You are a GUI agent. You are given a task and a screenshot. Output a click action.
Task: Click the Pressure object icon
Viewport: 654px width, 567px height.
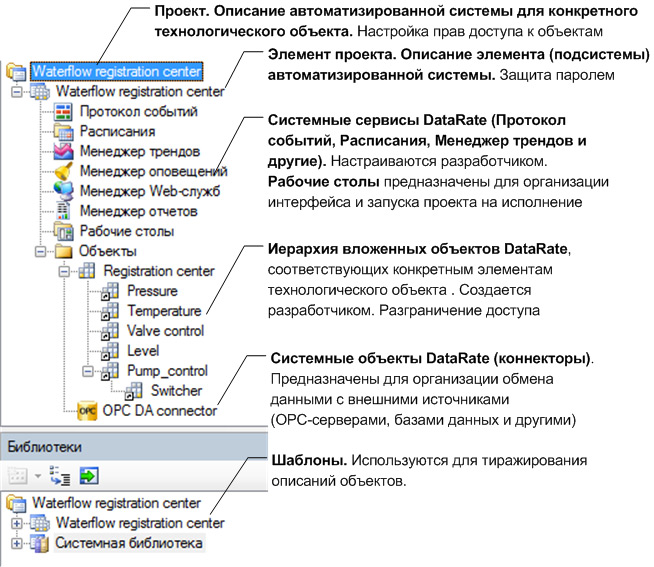pyautogui.click(x=110, y=291)
